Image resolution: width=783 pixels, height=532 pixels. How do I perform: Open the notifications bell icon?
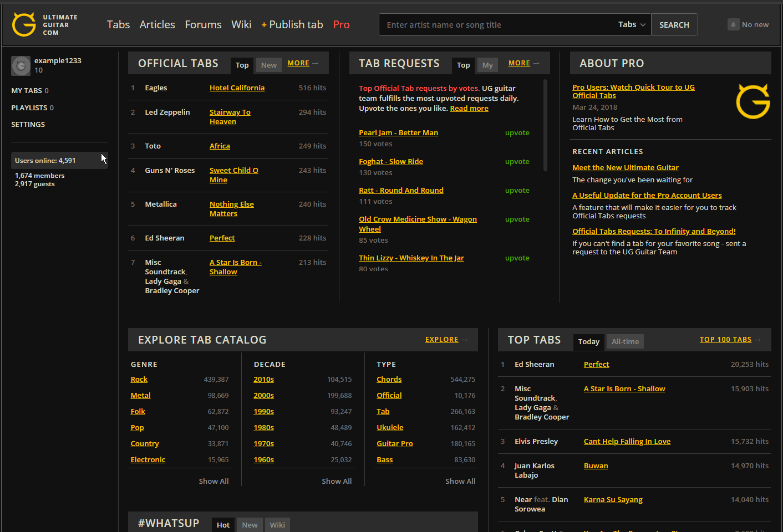733,24
